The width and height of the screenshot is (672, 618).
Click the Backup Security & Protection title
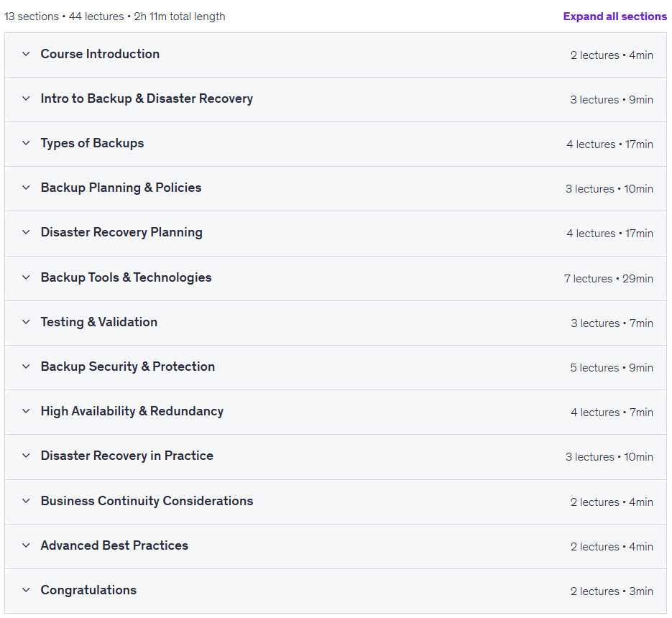(x=128, y=366)
